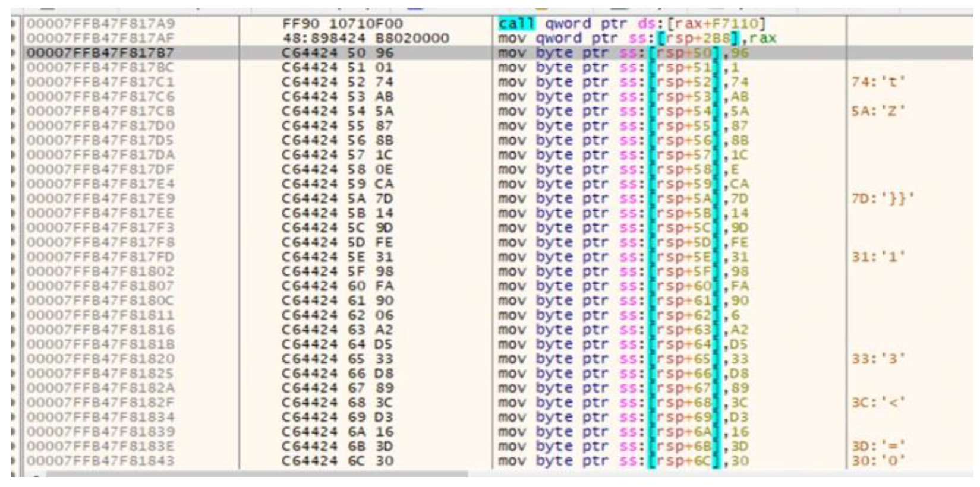Click address 00007FFB47F81820
Image resolution: width=980 pixels, height=487 pixels.
pyautogui.click(x=100, y=359)
